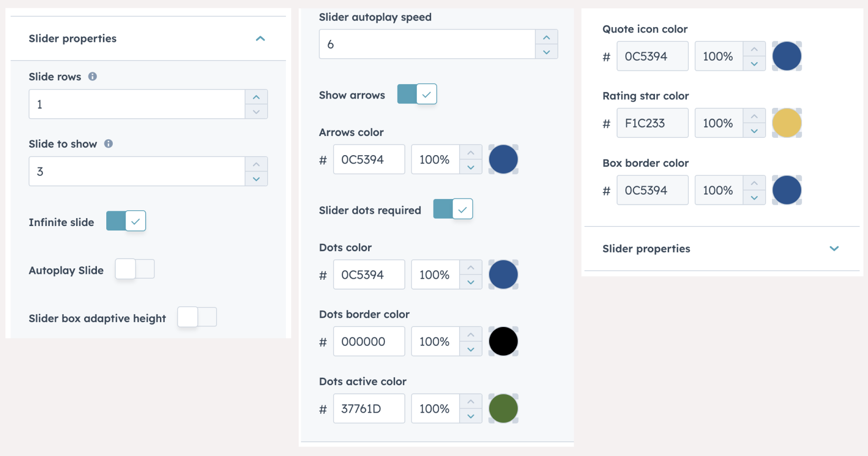
Task: Enable the Autoplay Slide toggle
Action: click(135, 269)
